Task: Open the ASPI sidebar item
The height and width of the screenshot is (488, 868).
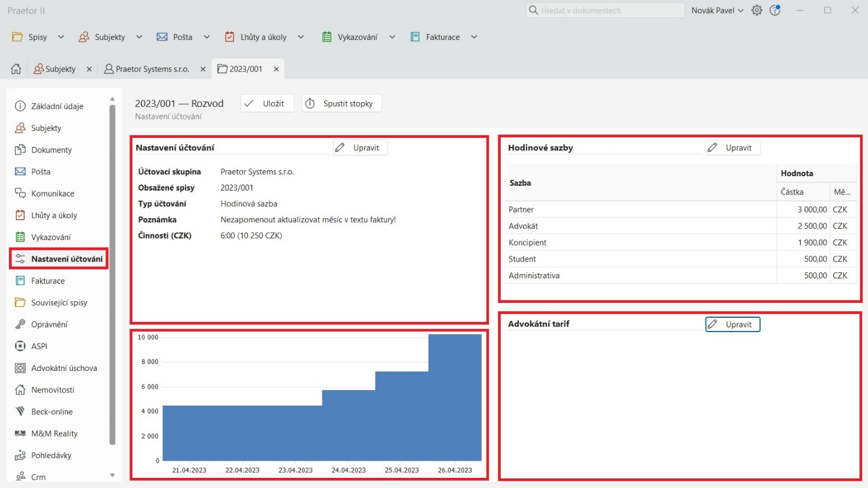Action: (x=39, y=346)
